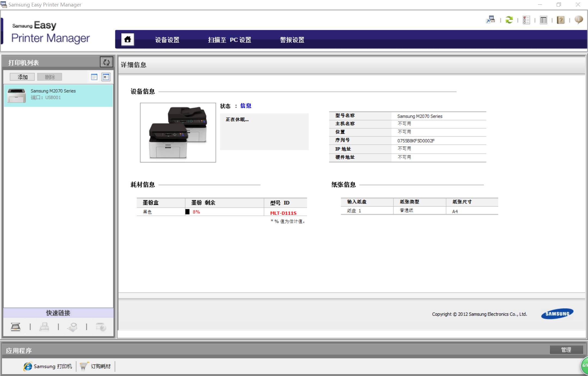Open the 扫描至 PC 设置 tab
Viewport: 588px width, 376px height.
[x=229, y=40]
